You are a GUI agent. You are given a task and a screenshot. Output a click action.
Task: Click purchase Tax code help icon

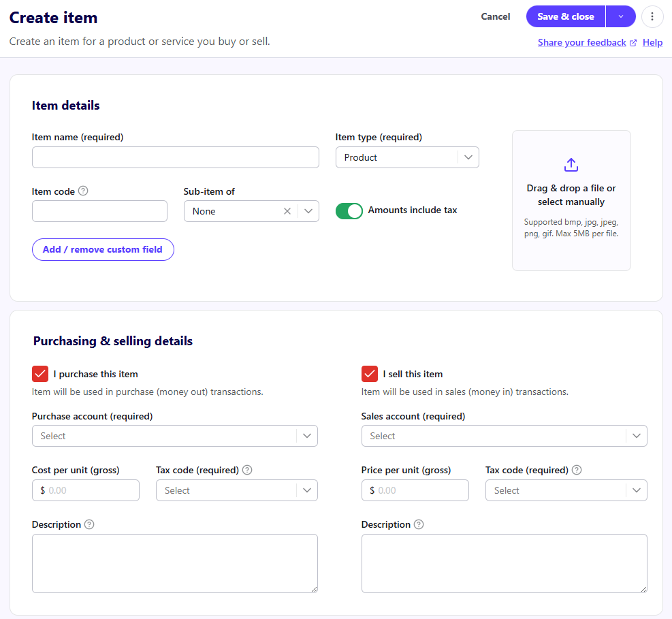(247, 470)
